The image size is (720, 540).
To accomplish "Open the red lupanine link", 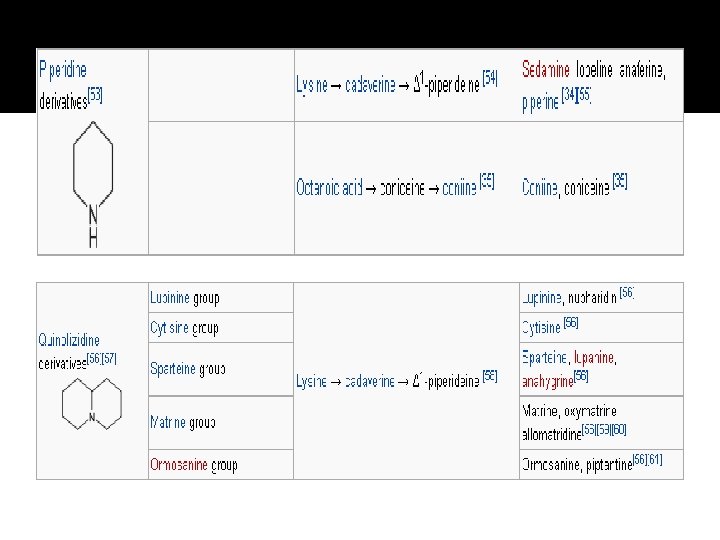I will click(x=595, y=357).
